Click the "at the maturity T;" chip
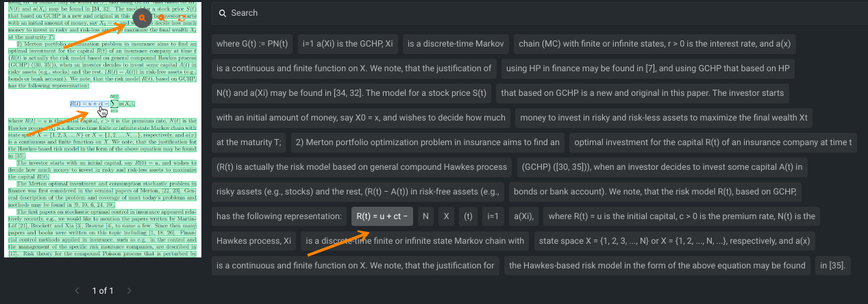 (x=249, y=142)
